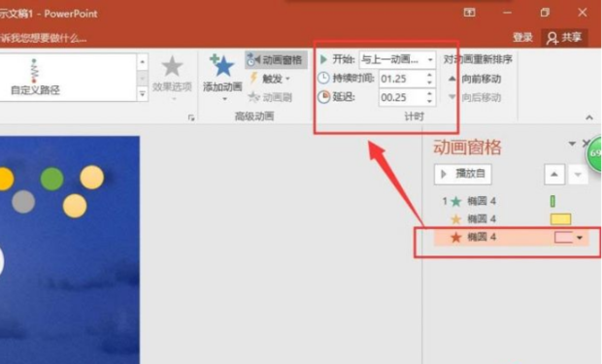Screen dimensions: 602x364
Task: Click 向后移动 move later
Action: tap(475, 97)
